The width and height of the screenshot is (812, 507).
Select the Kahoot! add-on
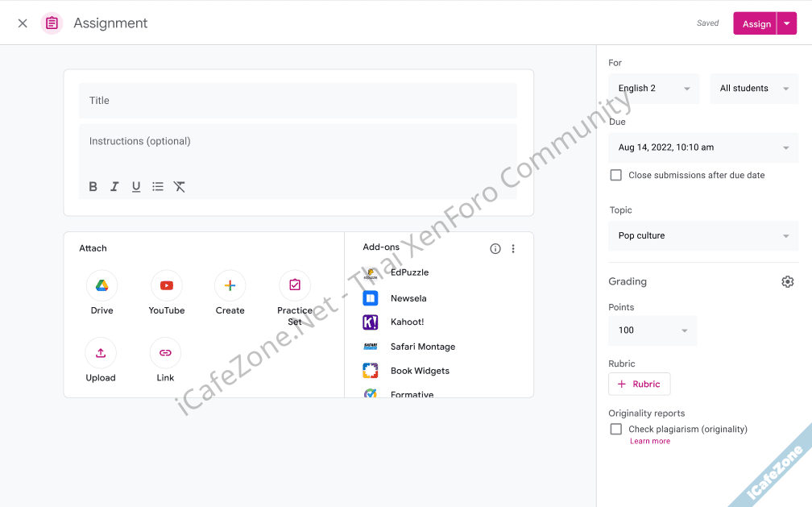[407, 322]
